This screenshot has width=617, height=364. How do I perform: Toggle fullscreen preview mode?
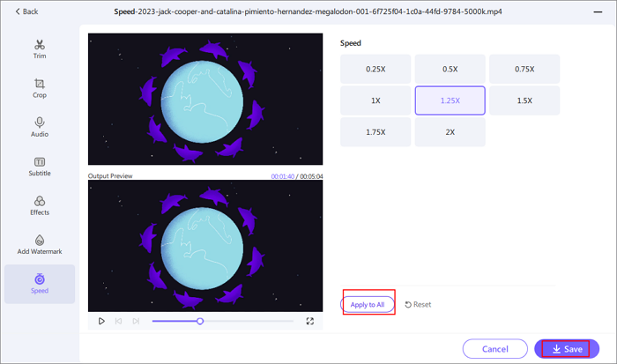pos(310,322)
